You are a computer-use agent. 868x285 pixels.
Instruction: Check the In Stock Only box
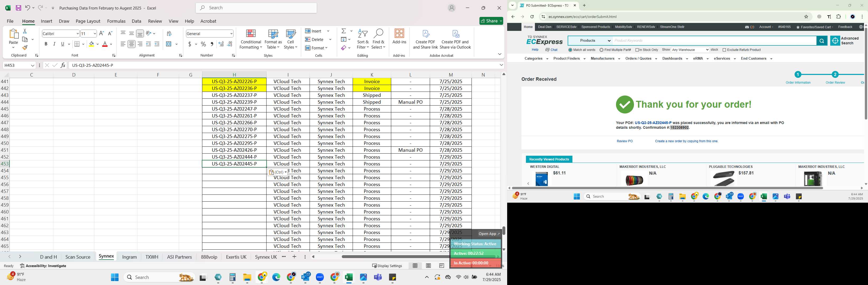[637, 50]
